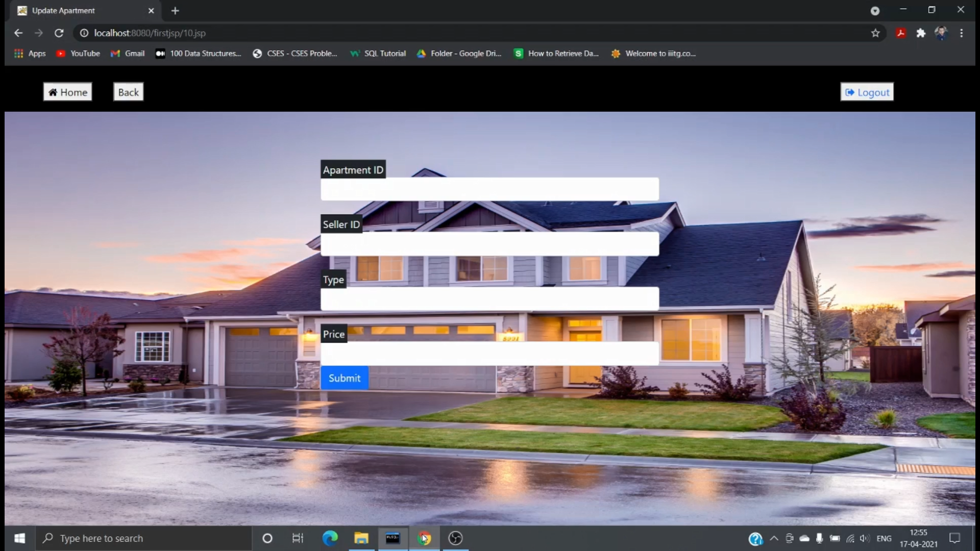
Task: Focus the Seller ID text field
Action: coord(489,244)
